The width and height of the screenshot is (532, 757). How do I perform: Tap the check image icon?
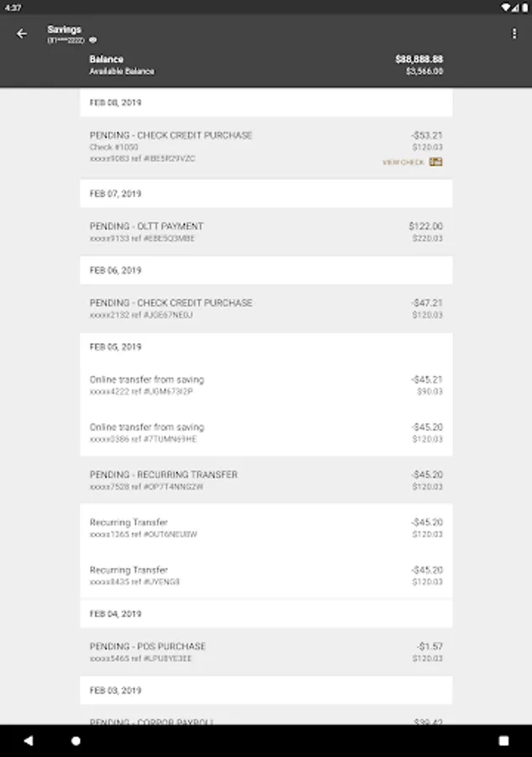tap(435, 161)
